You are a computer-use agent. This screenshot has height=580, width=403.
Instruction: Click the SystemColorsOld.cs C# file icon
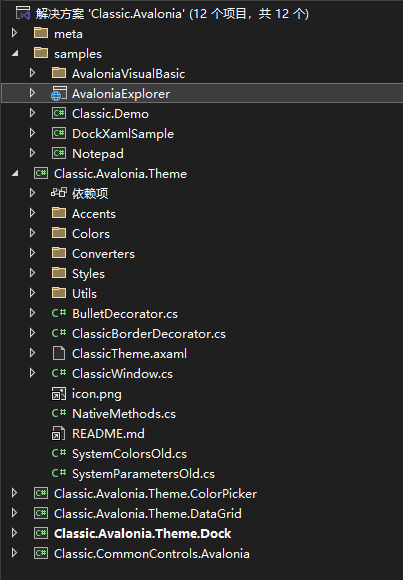pos(59,453)
